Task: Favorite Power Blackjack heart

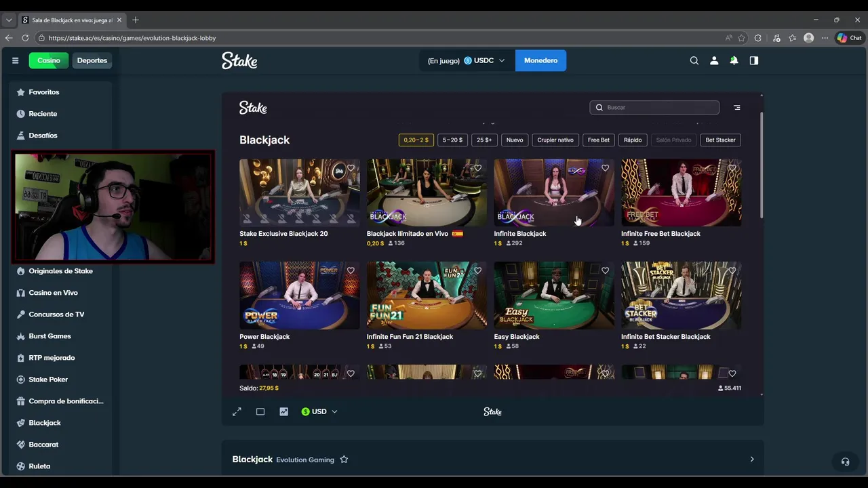Action: click(351, 270)
